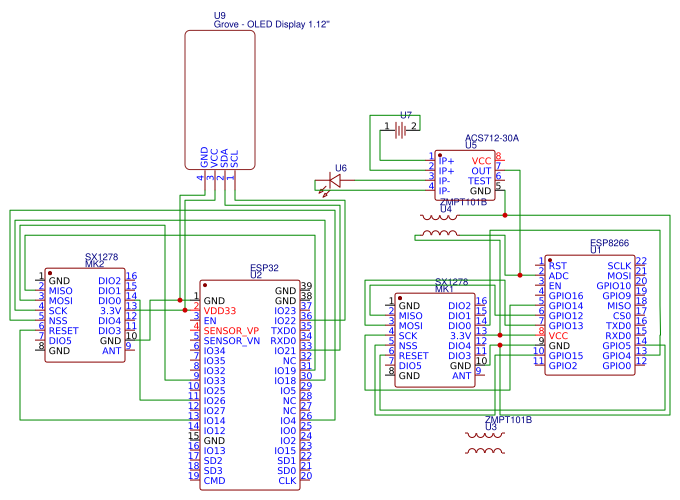680x500 pixels.
Task: Click the ESP8266 component label
Action: 609,243
